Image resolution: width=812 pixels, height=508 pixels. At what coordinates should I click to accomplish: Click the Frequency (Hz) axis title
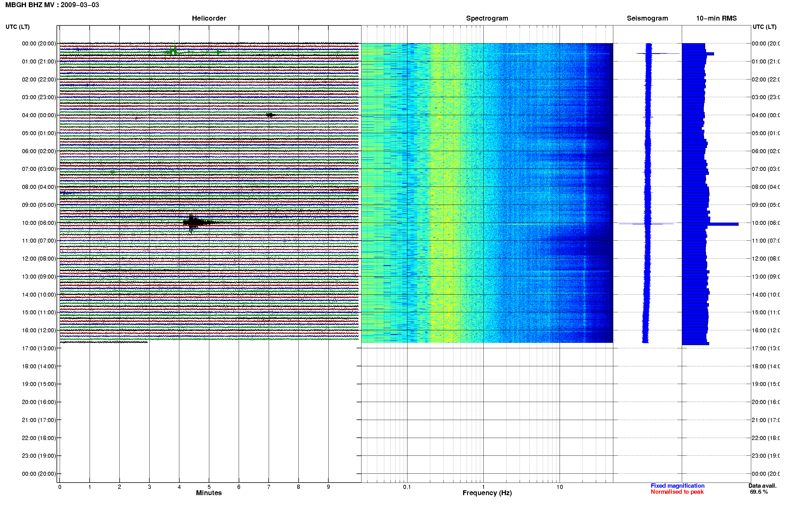click(487, 493)
